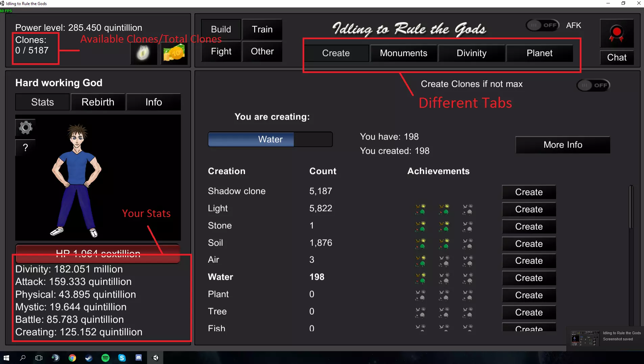Open the Info tab

[154, 102]
